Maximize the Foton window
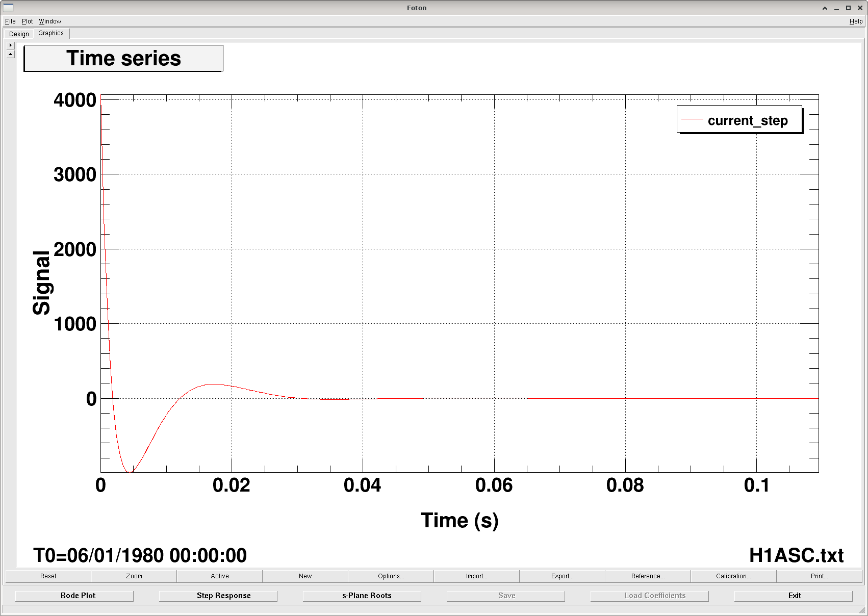868x616 pixels. [x=848, y=8]
